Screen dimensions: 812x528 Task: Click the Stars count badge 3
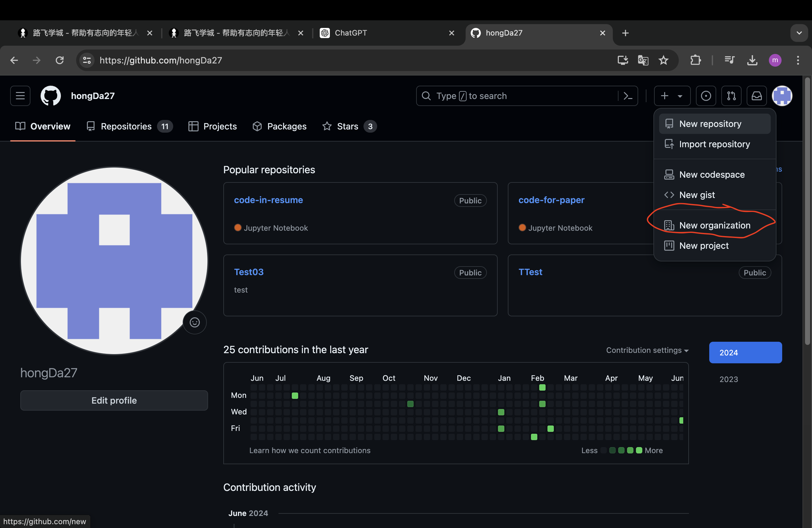[370, 126]
